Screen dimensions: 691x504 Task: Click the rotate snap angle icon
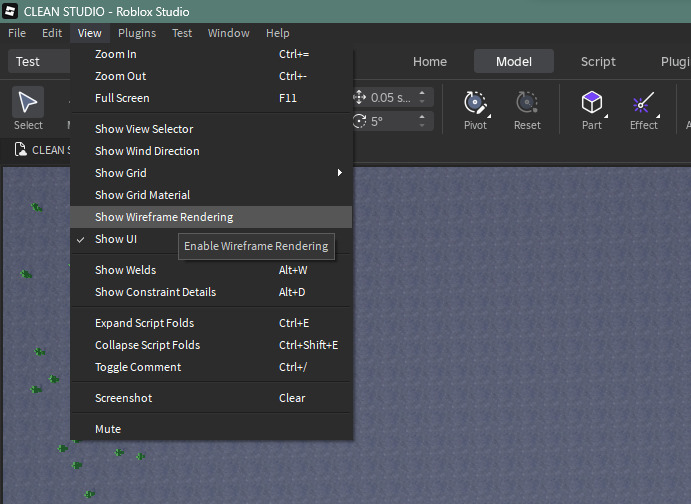click(x=360, y=121)
